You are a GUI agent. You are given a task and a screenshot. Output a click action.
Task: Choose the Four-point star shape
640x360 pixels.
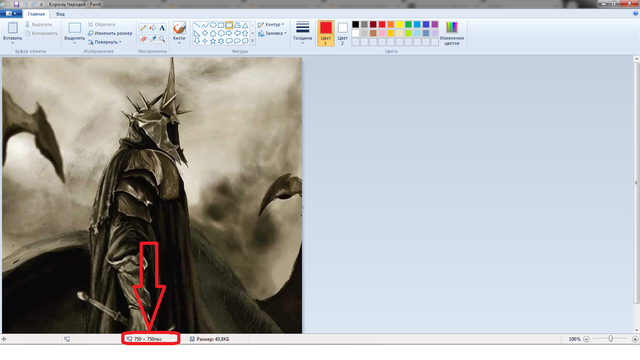(205, 41)
